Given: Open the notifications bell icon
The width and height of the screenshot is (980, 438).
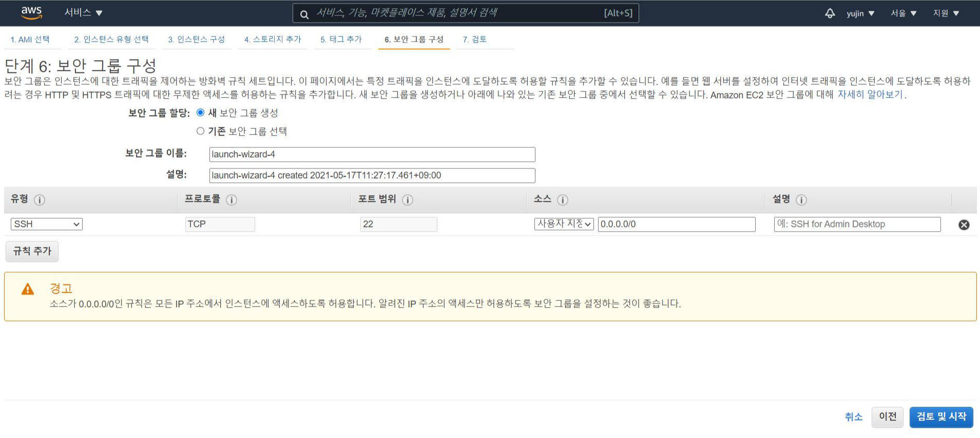Looking at the screenshot, I should point(830,13).
